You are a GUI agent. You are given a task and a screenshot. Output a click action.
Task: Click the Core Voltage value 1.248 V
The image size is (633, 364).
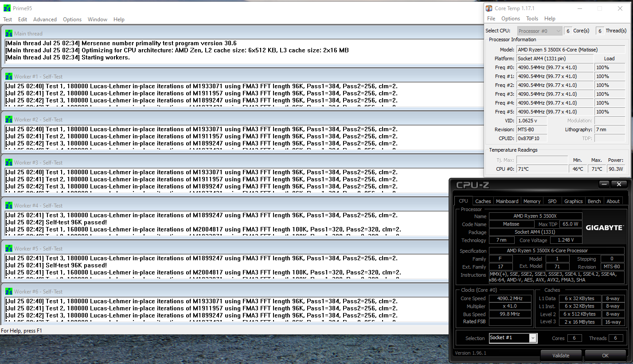[566, 240]
